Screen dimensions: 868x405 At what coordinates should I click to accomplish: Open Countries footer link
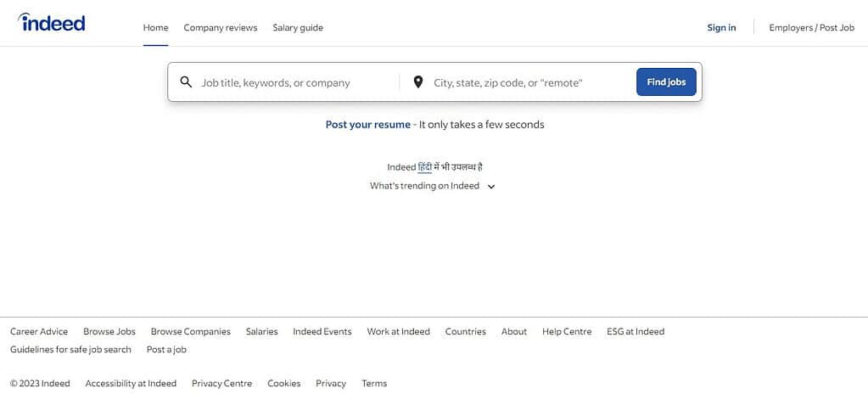pyautogui.click(x=466, y=331)
